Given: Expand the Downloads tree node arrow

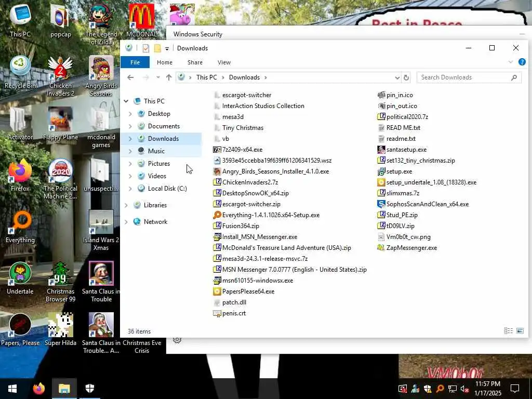Looking at the screenshot, I should (x=130, y=139).
